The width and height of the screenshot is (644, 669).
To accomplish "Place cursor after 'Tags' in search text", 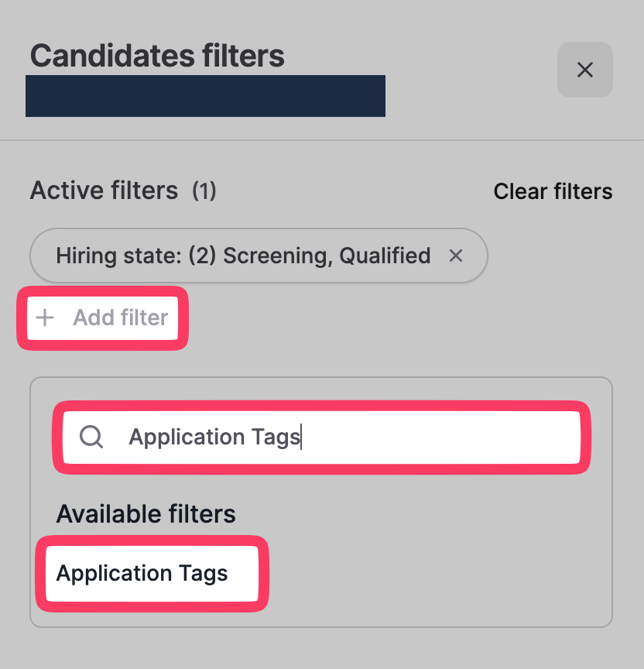I will coord(301,437).
